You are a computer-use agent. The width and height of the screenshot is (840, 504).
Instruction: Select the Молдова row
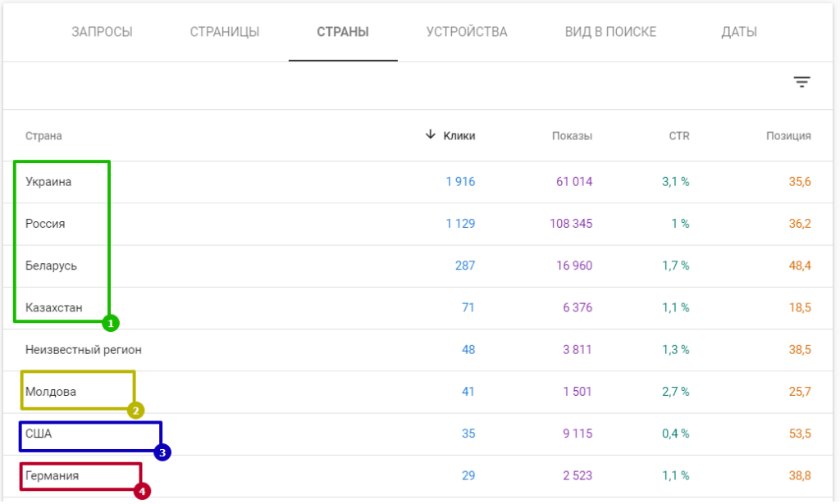(x=418, y=392)
